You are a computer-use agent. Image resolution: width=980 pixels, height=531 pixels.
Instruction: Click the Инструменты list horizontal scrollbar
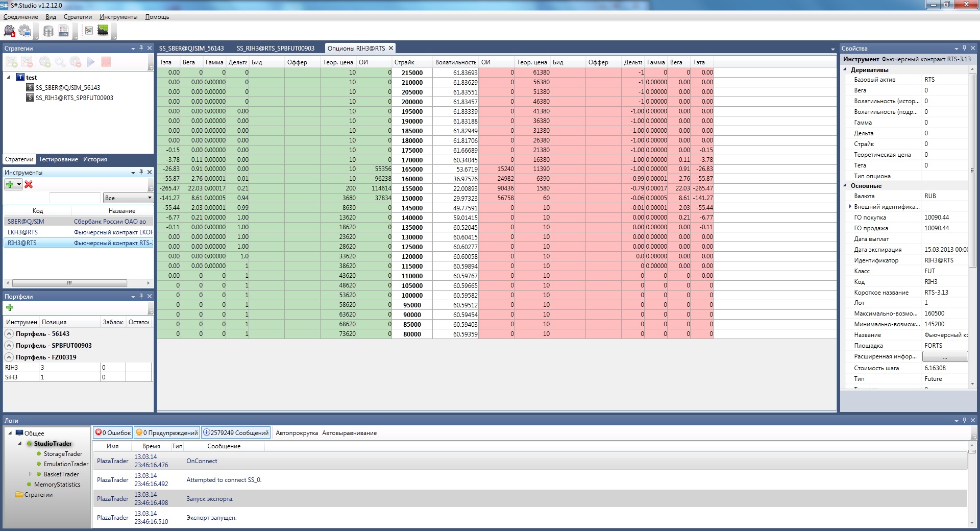69,283
